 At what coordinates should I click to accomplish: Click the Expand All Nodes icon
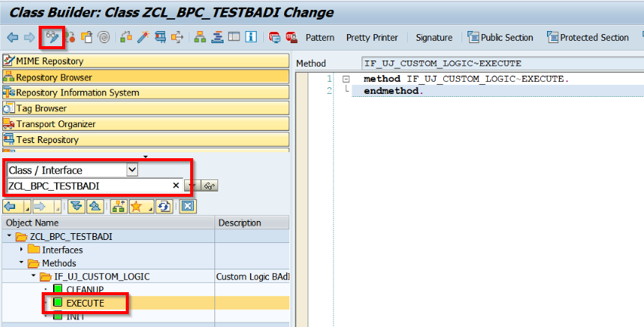77,207
